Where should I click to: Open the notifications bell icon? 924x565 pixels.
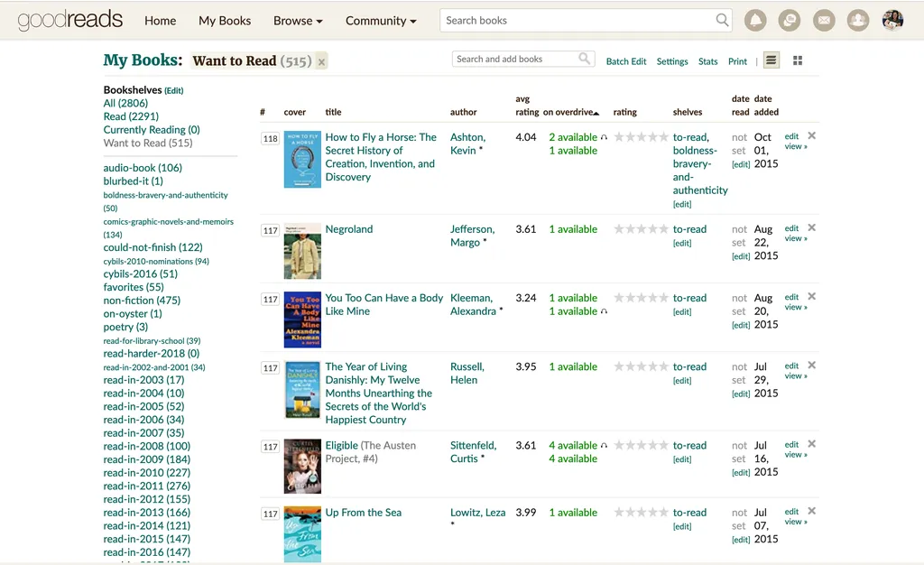(x=755, y=21)
